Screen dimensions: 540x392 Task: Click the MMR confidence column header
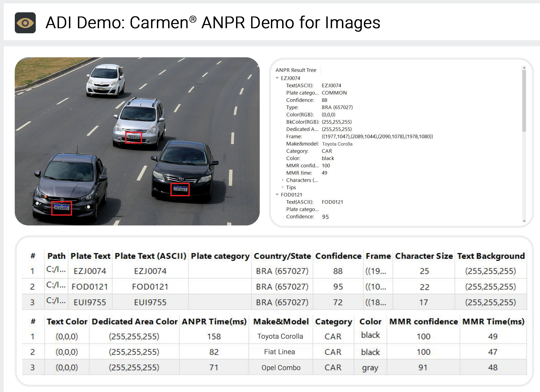pos(423,321)
